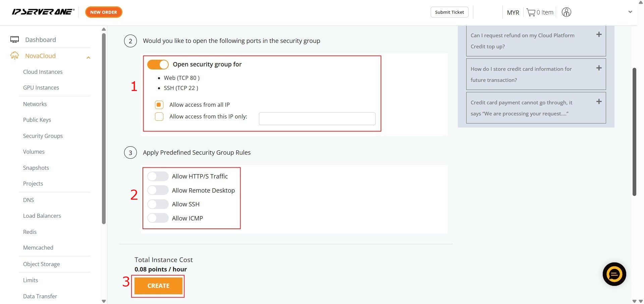Turn on Allow Remote Desktop
The width and height of the screenshot is (644, 304).
pos(158,190)
